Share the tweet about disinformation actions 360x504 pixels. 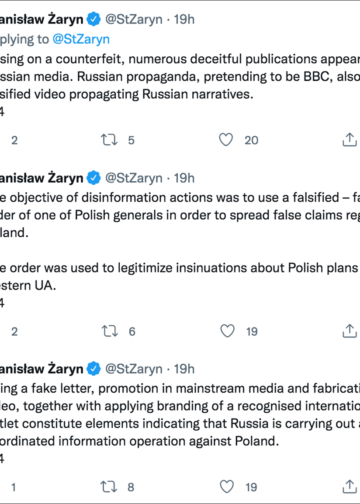tap(349, 331)
